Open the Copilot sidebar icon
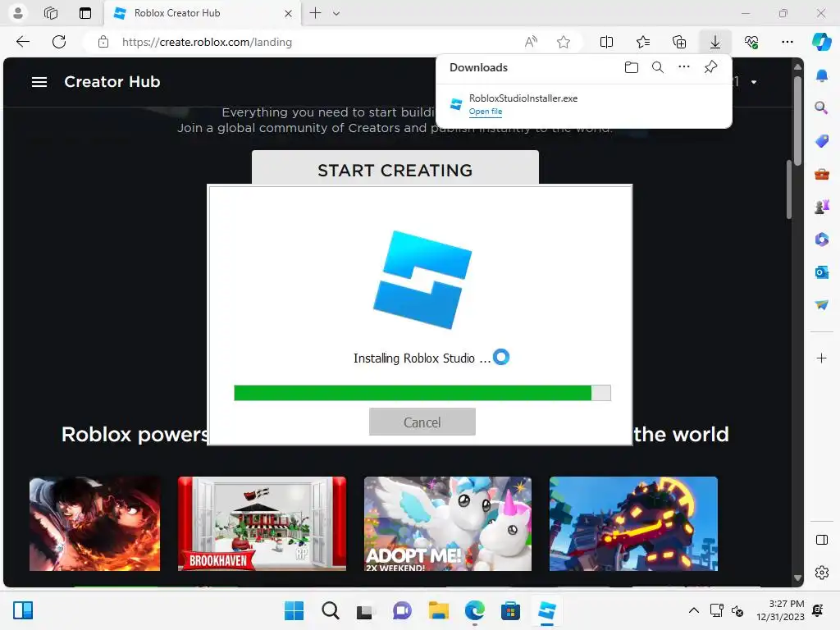This screenshot has height=630, width=840. [821, 42]
